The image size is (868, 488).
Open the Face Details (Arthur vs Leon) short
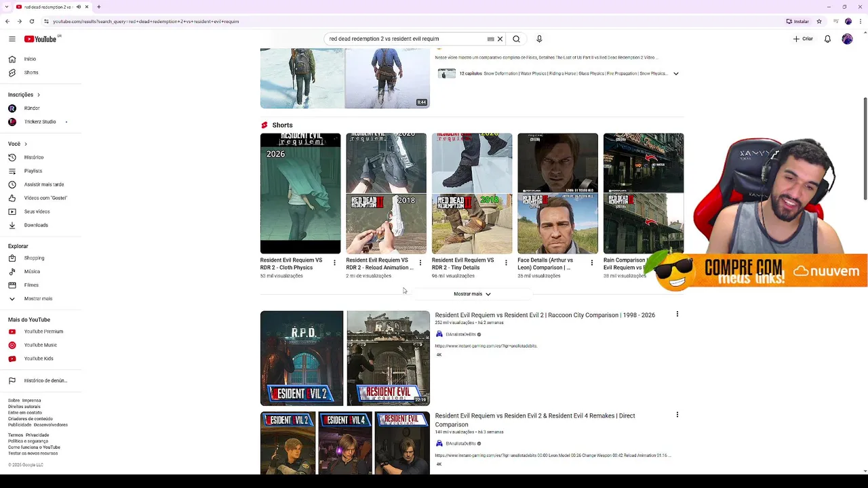(x=558, y=193)
